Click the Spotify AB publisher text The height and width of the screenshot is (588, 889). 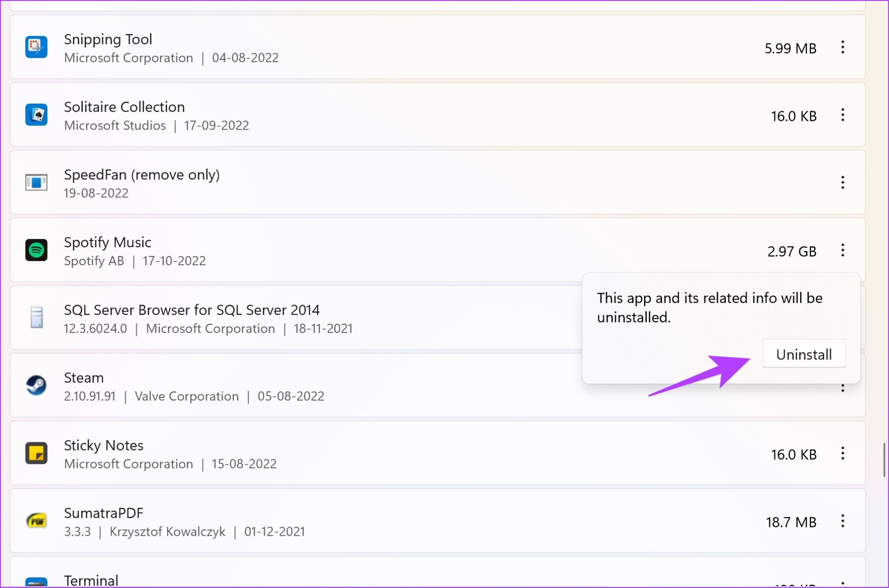(x=94, y=261)
